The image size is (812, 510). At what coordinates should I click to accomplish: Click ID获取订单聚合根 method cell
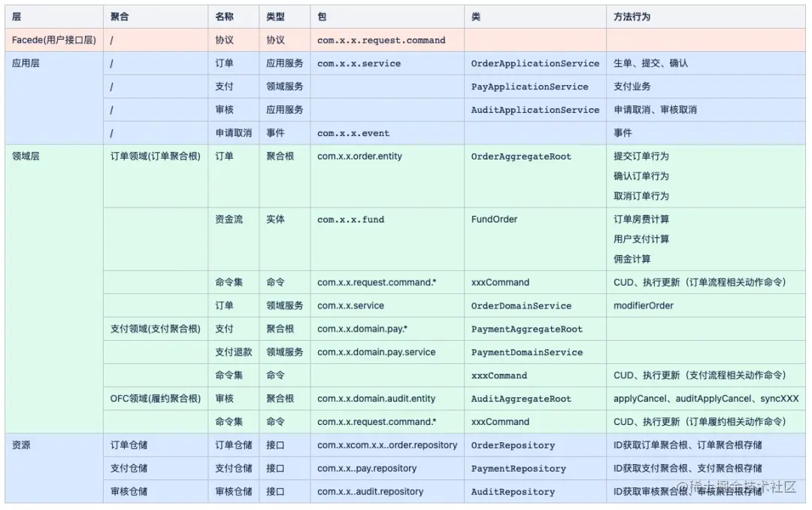coord(706,445)
